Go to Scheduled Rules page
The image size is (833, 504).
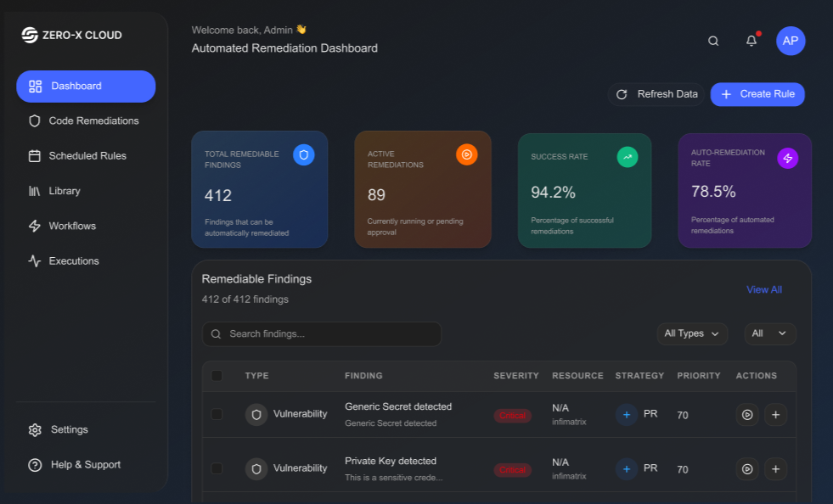point(87,156)
